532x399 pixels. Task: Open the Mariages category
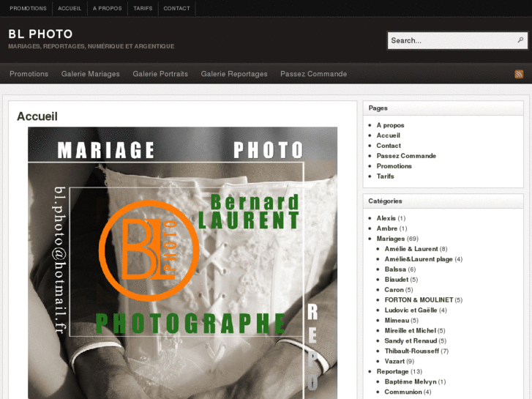click(391, 239)
